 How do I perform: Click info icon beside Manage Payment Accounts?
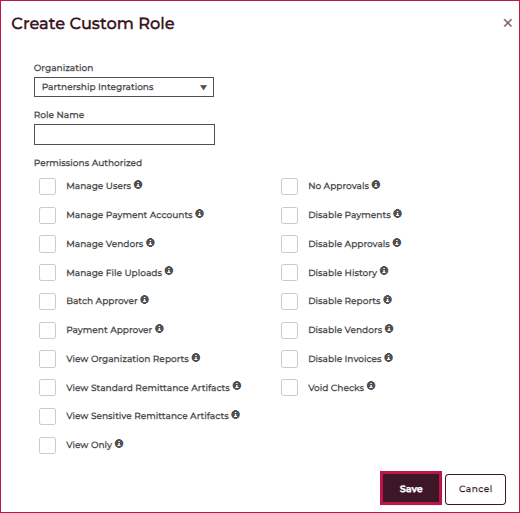[199, 213]
